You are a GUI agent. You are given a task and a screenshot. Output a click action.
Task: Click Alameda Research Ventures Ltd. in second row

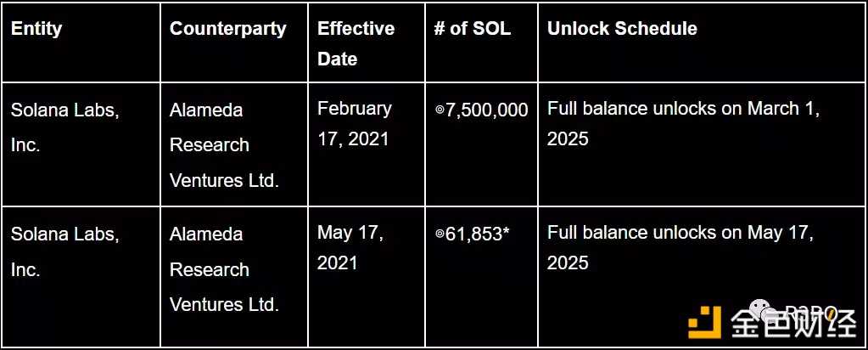coord(224,268)
